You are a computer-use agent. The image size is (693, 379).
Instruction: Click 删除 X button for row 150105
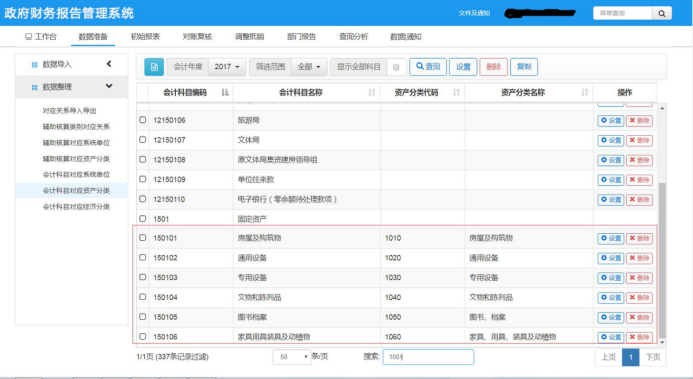639,318
